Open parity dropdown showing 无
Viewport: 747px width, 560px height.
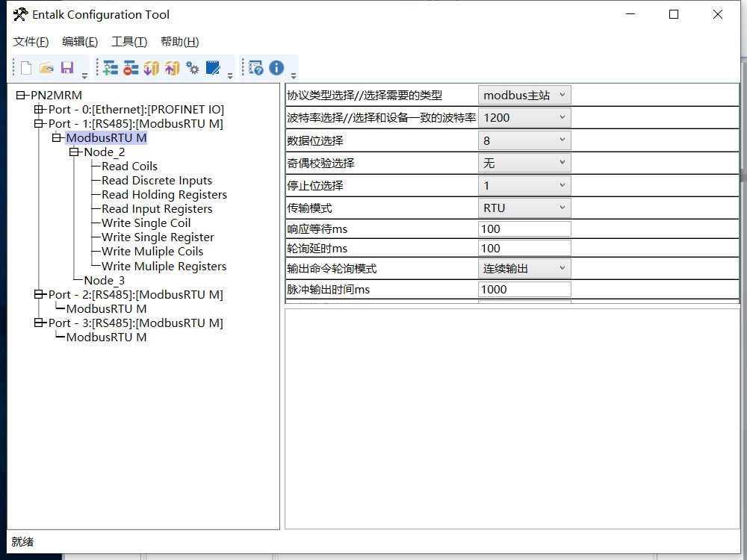[524, 163]
